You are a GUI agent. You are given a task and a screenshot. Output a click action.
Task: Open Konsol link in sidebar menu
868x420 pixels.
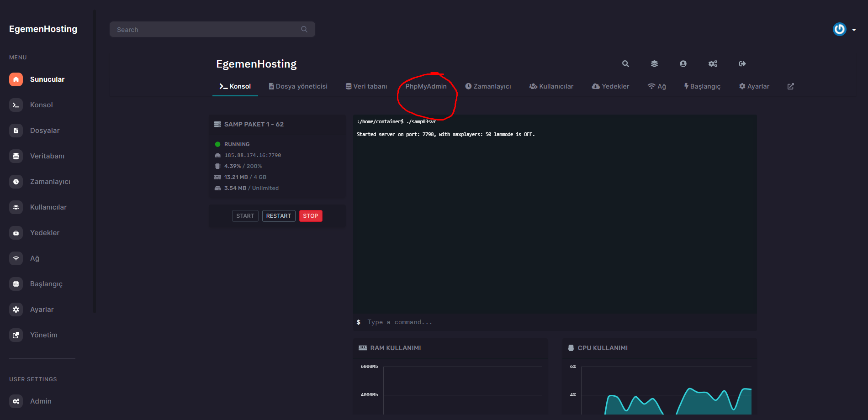[42, 105]
